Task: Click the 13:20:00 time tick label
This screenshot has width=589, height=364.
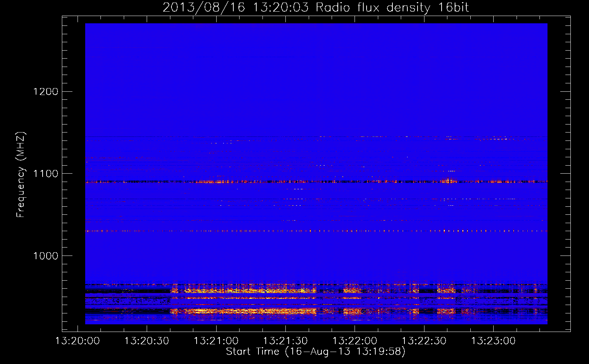Action: pos(78,341)
